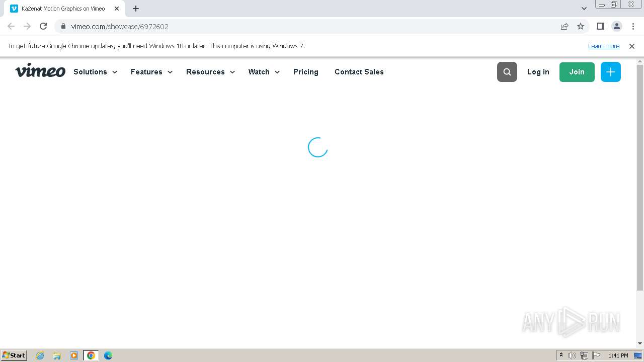Toggle the Chrome side panel icon

[x=600, y=26]
